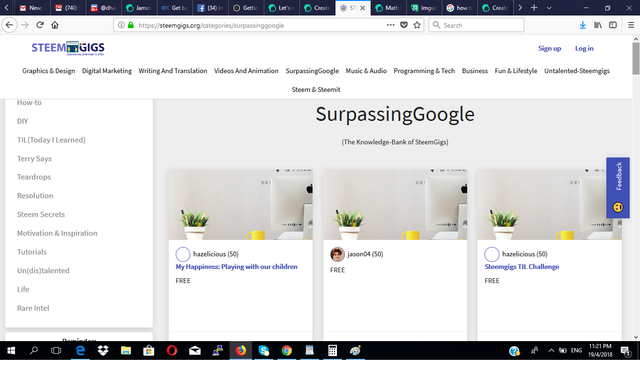Open Writing And Translation category

click(x=173, y=71)
